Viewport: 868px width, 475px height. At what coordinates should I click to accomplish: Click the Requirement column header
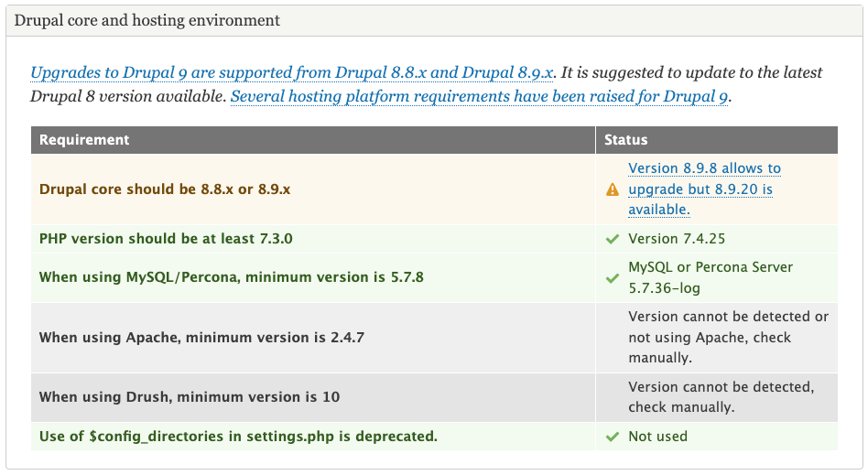click(x=84, y=140)
